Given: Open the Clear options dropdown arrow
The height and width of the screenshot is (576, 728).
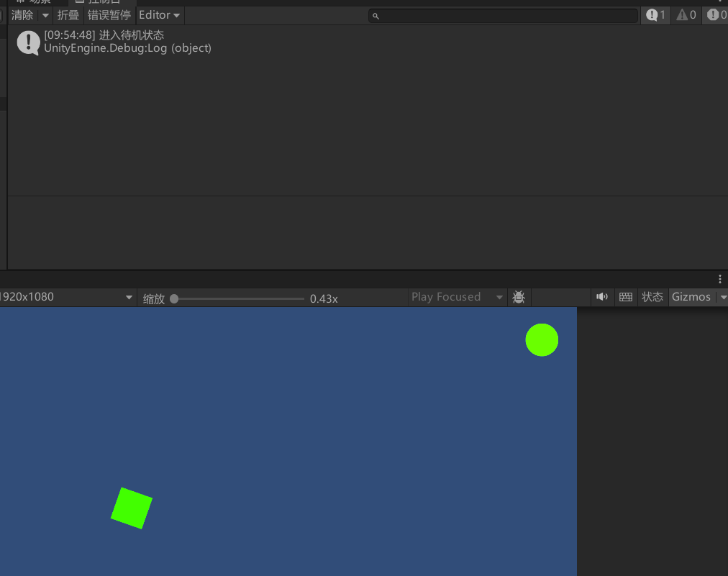Looking at the screenshot, I should click(45, 15).
